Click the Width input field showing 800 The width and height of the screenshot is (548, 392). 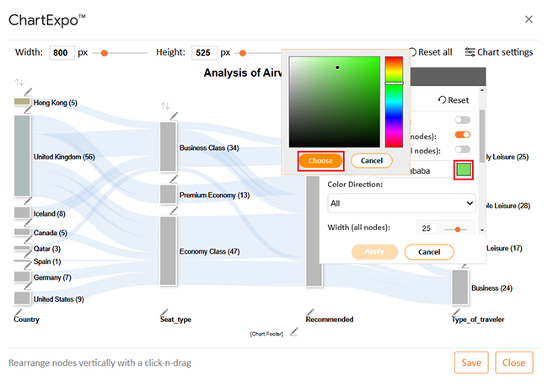click(62, 53)
